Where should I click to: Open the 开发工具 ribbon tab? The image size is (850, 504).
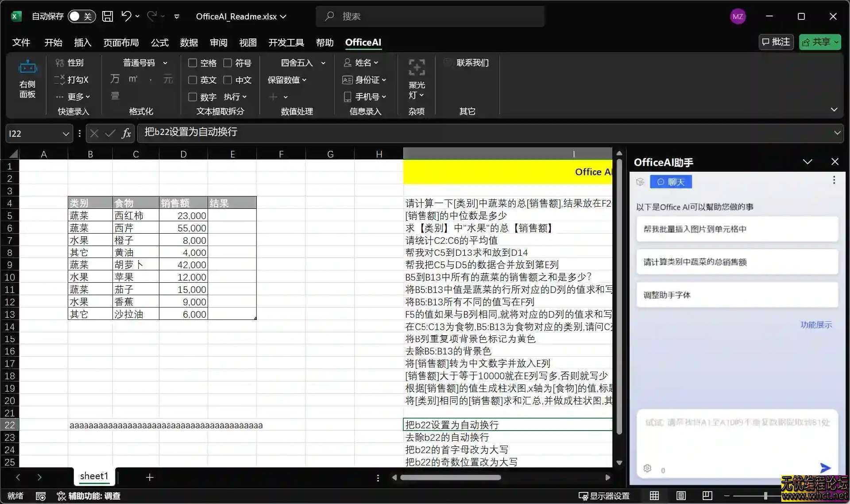(286, 42)
